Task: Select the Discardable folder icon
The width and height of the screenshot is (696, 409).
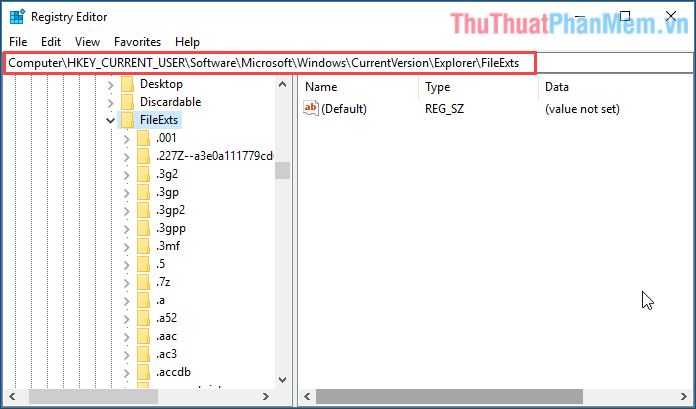Action: click(x=127, y=102)
